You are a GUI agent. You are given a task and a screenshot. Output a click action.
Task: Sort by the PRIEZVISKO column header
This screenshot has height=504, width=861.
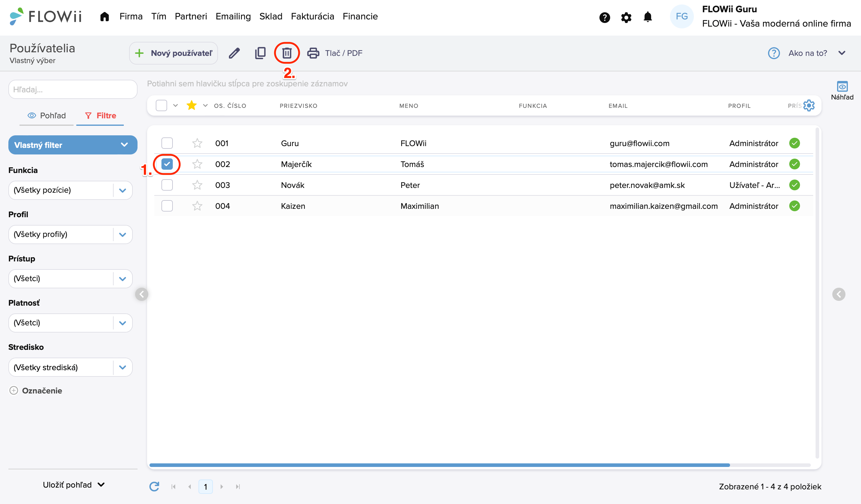[x=298, y=106]
